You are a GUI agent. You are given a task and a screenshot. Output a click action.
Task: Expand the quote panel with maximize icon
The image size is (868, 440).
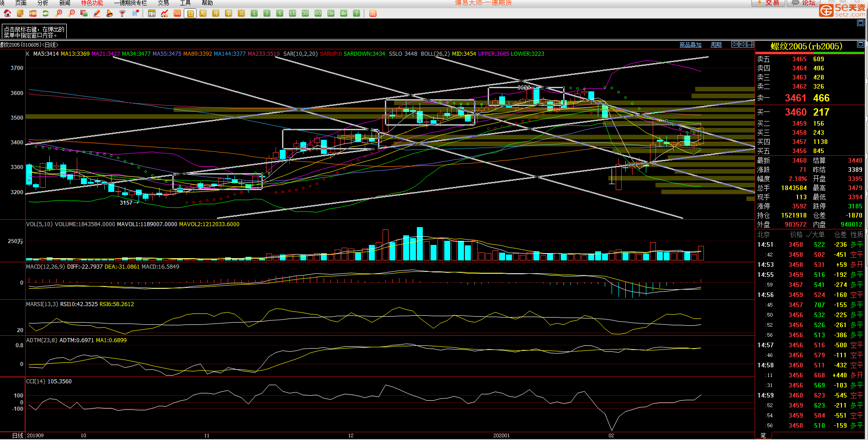pyautogui.click(x=860, y=44)
